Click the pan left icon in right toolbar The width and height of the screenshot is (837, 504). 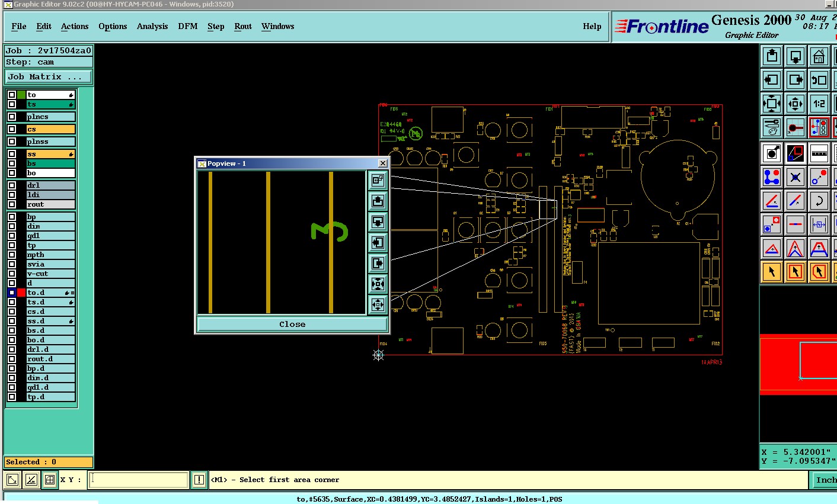772,80
